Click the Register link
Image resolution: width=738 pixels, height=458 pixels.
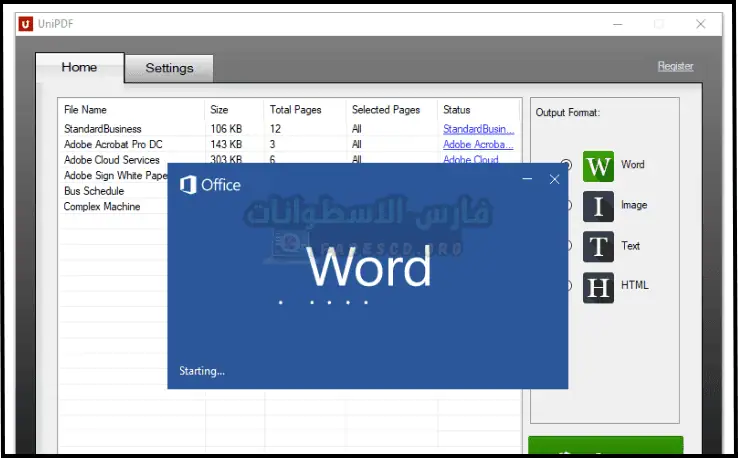(675, 66)
